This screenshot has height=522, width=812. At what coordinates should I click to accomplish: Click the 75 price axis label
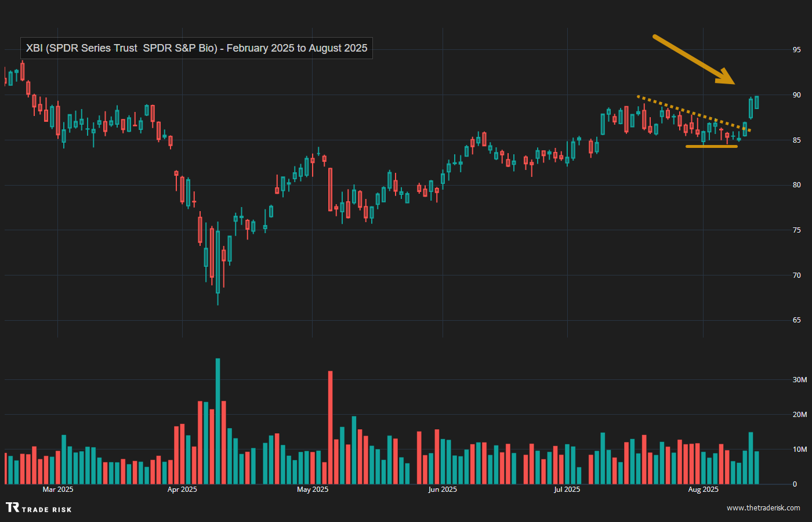(796, 230)
